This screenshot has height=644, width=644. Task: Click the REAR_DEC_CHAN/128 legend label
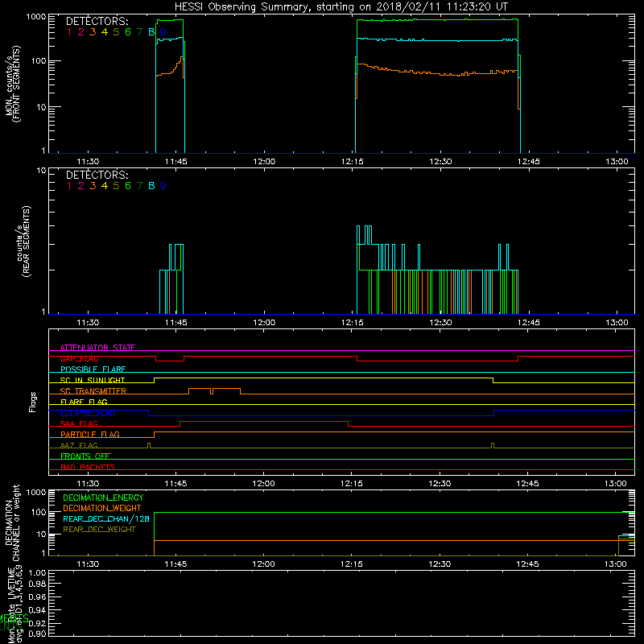(x=106, y=518)
